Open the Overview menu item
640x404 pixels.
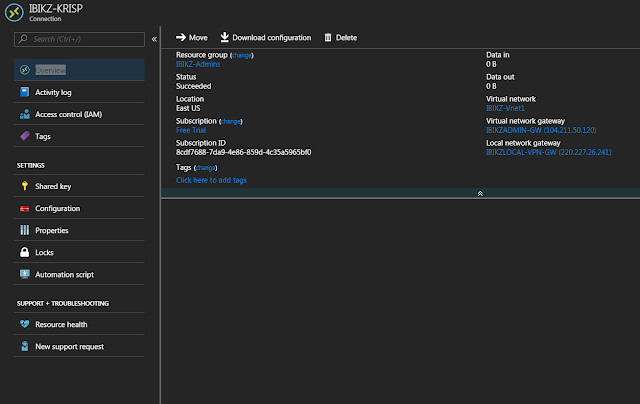(79, 70)
